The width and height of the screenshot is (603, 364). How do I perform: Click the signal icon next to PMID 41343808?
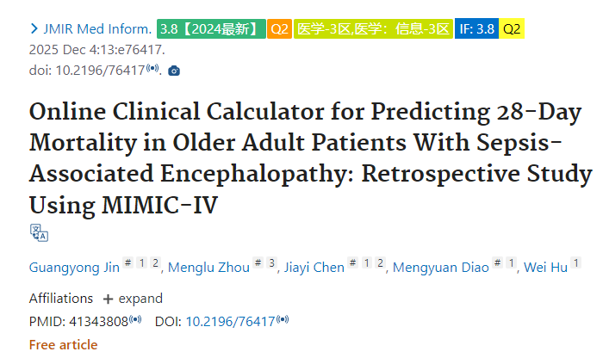tap(135, 319)
